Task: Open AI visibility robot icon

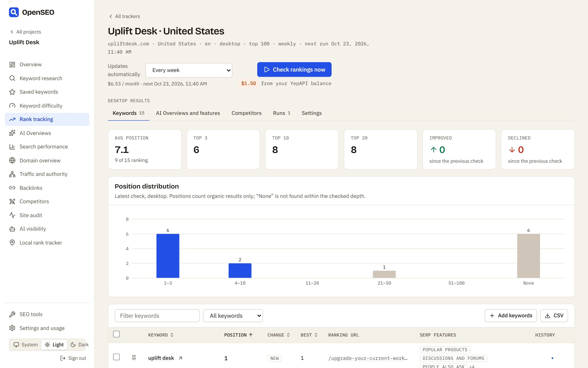Action: click(12, 229)
